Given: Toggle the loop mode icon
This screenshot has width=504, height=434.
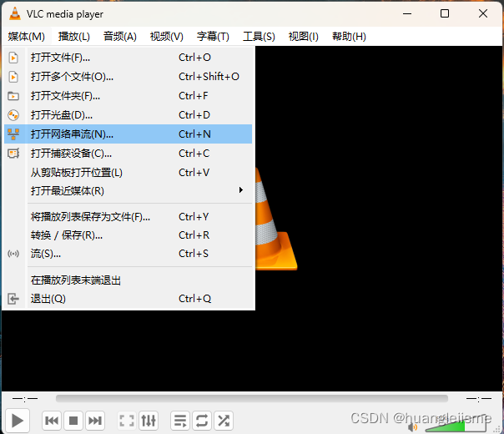Looking at the screenshot, I should (x=202, y=420).
